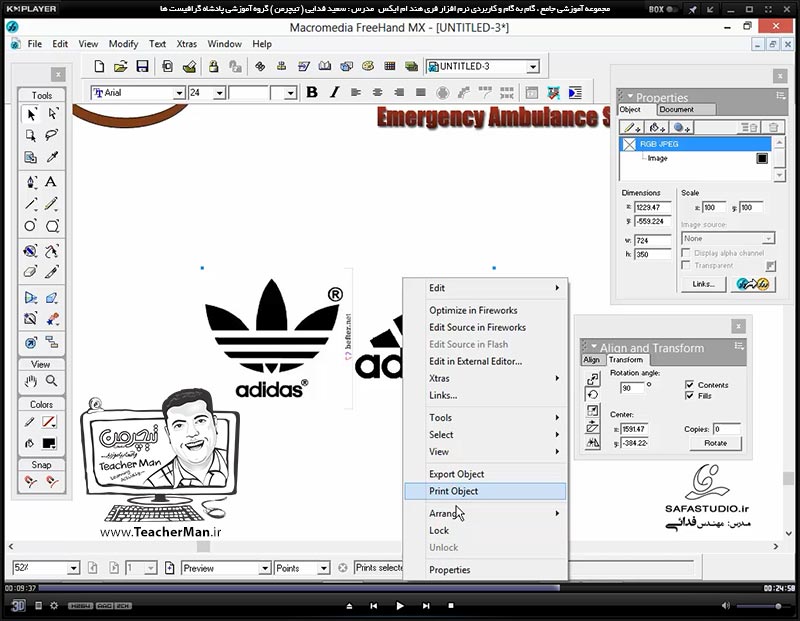Open the File menu

(x=35, y=44)
